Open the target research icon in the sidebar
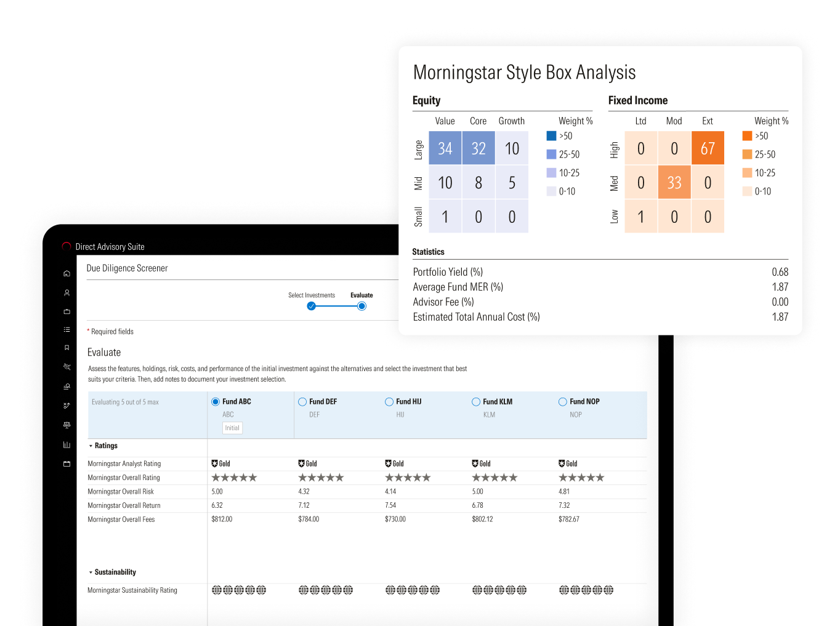Viewport: 840px width, 626px height. coord(67,367)
